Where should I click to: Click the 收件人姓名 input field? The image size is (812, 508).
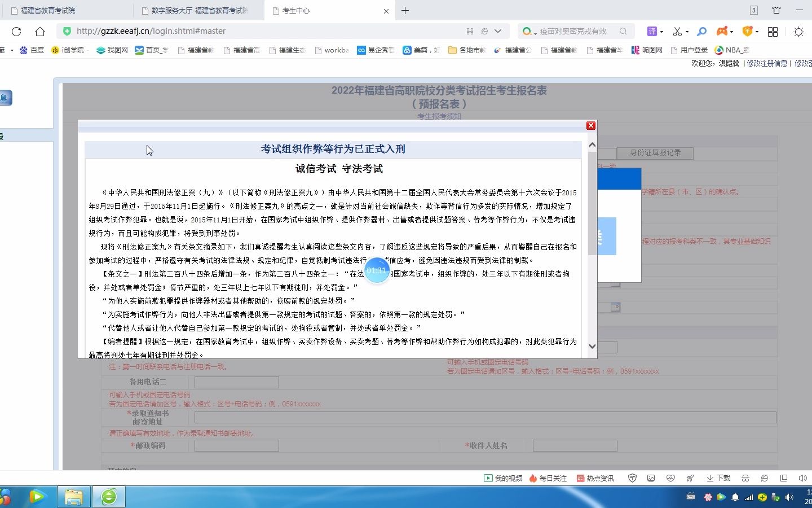[x=575, y=446]
